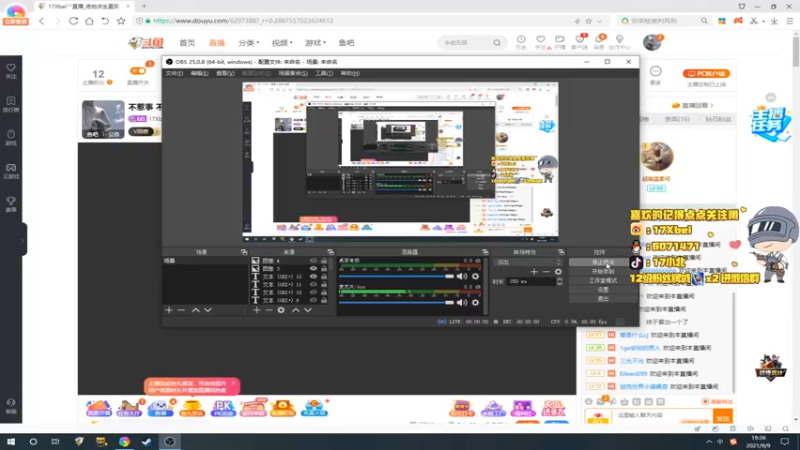This screenshot has width=800, height=450.
Task: Open Mic/Aux settings gear in mixer
Action: pos(476,303)
